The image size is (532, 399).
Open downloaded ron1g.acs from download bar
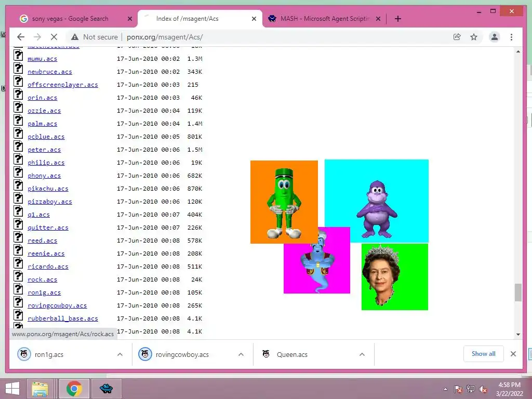[x=49, y=354]
